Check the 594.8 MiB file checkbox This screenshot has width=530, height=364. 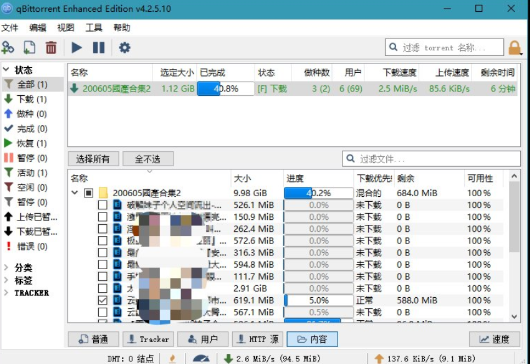(102, 265)
